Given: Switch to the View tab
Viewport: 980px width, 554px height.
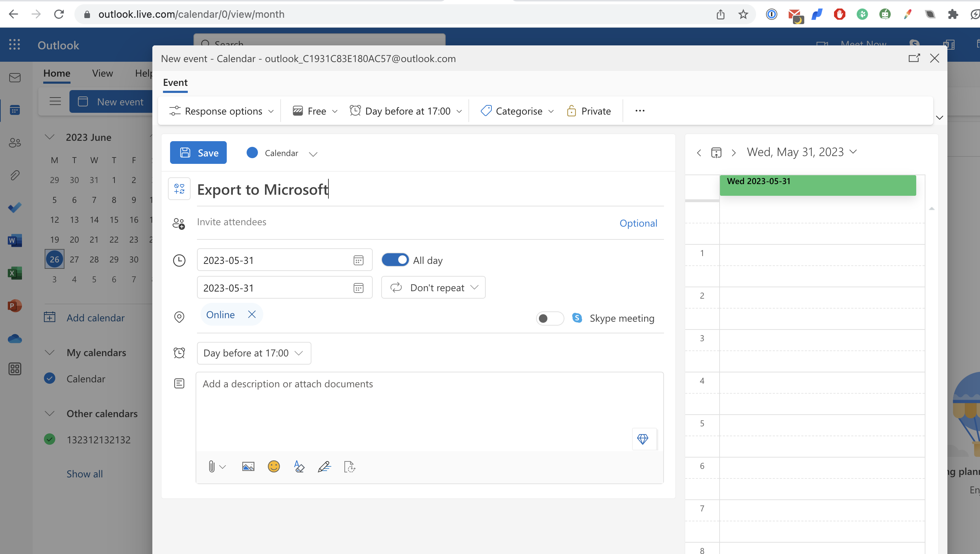Looking at the screenshot, I should click(x=102, y=73).
